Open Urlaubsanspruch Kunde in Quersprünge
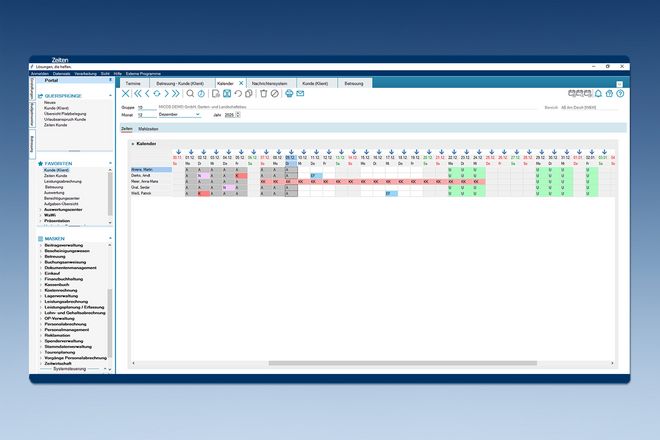Viewport: 660px width, 440px height. (x=65, y=120)
